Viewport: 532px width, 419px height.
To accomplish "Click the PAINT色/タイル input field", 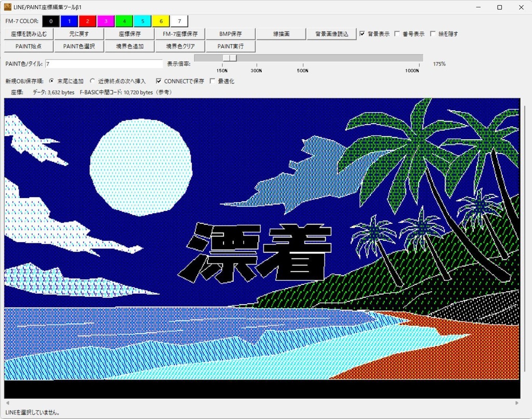I will [104, 64].
